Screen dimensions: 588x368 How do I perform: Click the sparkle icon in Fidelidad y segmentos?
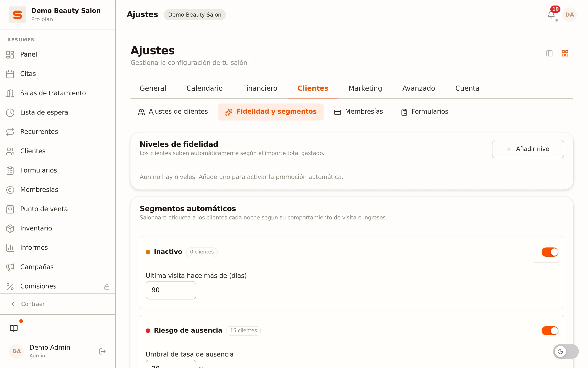tap(229, 112)
